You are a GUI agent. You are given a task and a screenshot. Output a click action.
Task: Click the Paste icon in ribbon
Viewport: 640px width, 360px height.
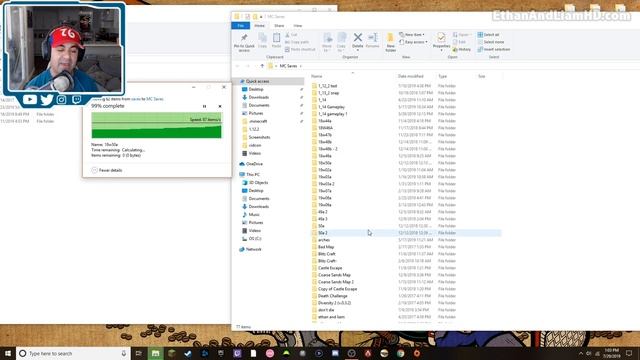click(x=276, y=41)
